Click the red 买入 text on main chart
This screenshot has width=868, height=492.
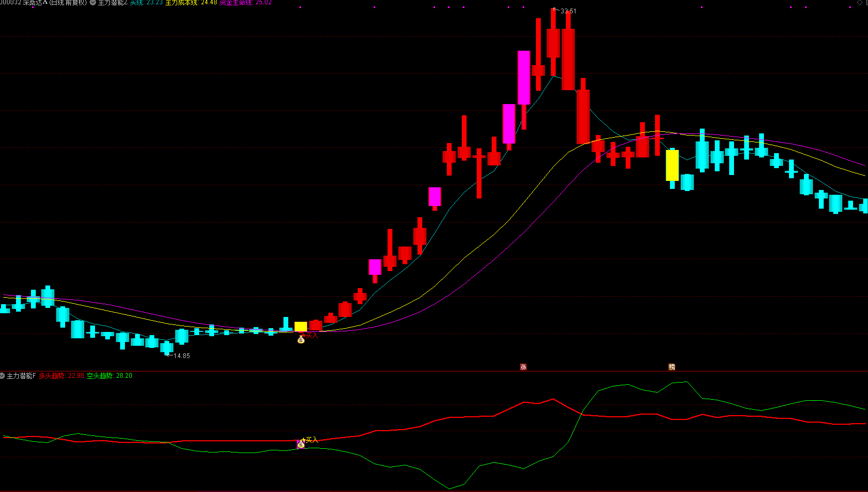tap(312, 335)
